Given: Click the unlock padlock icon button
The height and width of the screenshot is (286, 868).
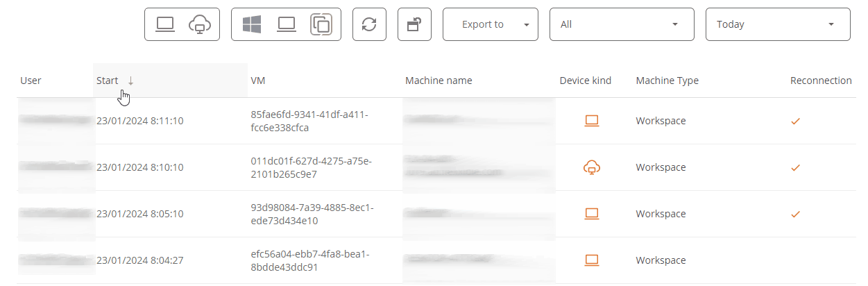Looking at the screenshot, I should pyautogui.click(x=414, y=24).
